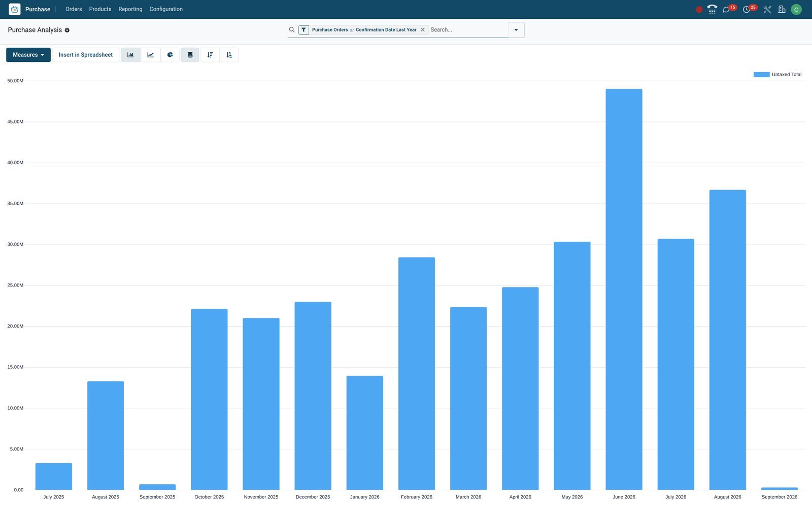Viewport: 812px width, 508px height.
Task: Open the Orders menu
Action: point(74,9)
